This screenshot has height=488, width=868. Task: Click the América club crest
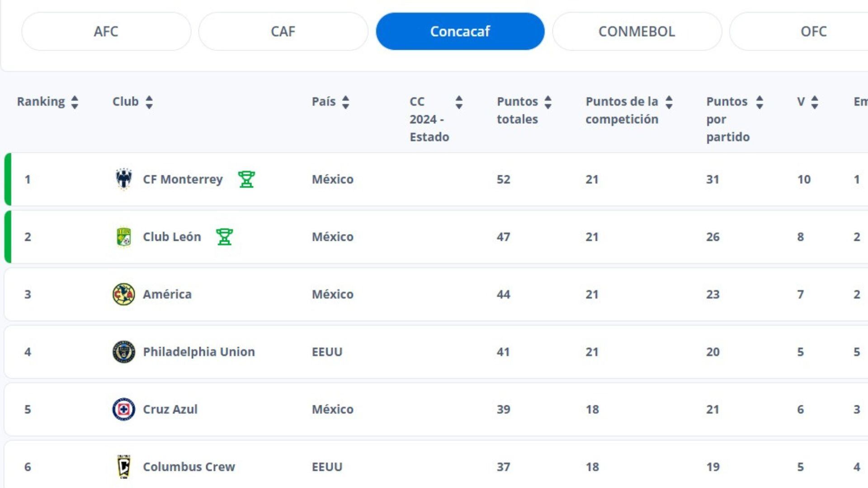pyautogui.click(x=123, y=294)
